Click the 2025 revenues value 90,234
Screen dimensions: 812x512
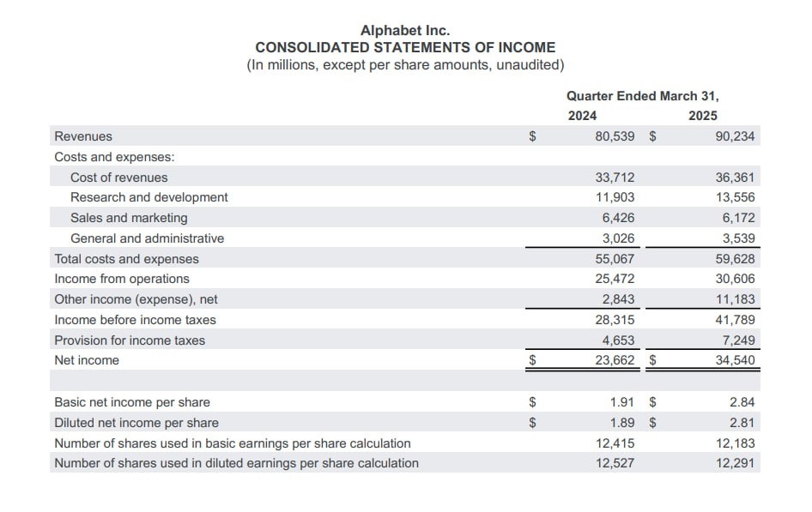click(735, 136)
